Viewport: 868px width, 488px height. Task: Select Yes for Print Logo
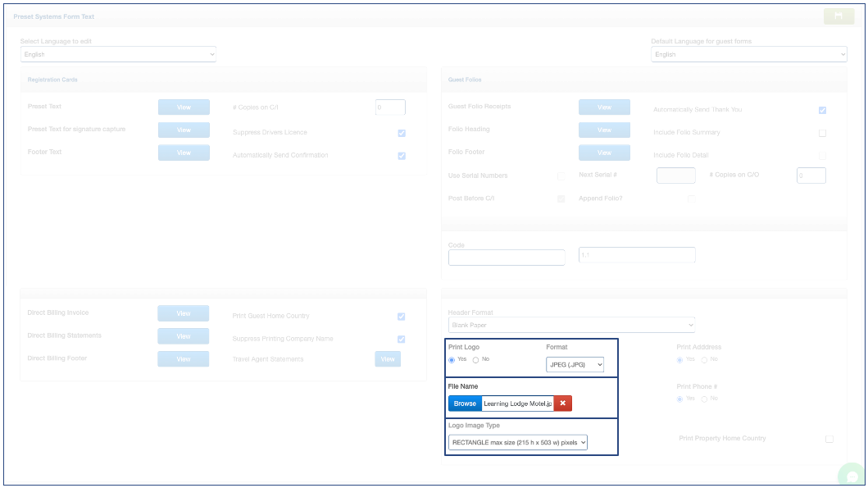point(452,360)
